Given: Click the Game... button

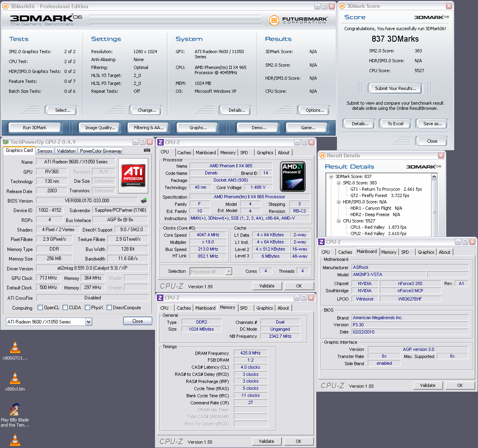Looking at the screenshot, I should (x=308, y=128).
